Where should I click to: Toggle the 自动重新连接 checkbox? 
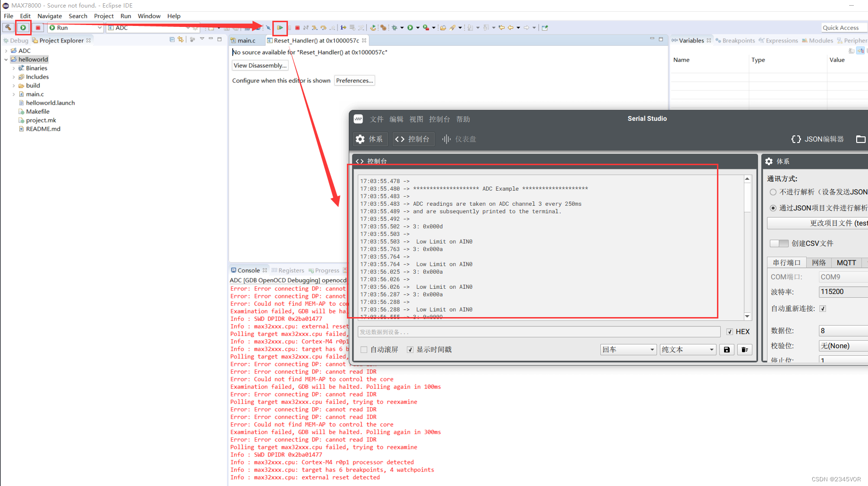(x=823, y=309)
